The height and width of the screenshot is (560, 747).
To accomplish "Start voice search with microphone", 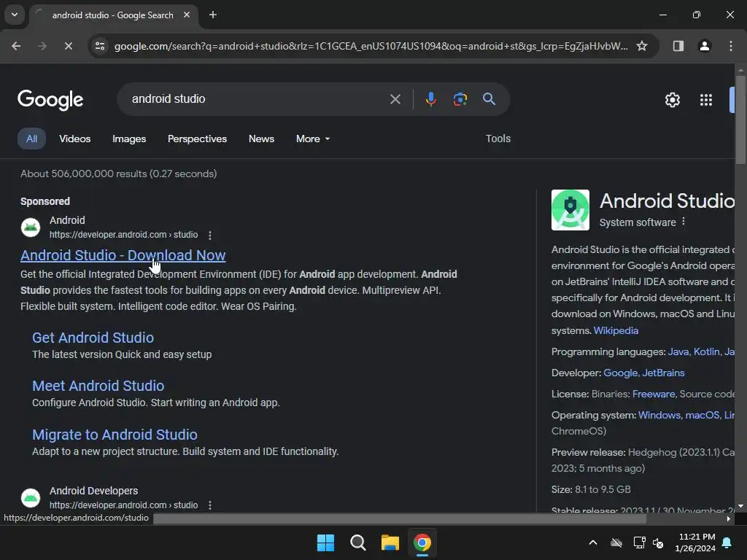I will point(430,99).
